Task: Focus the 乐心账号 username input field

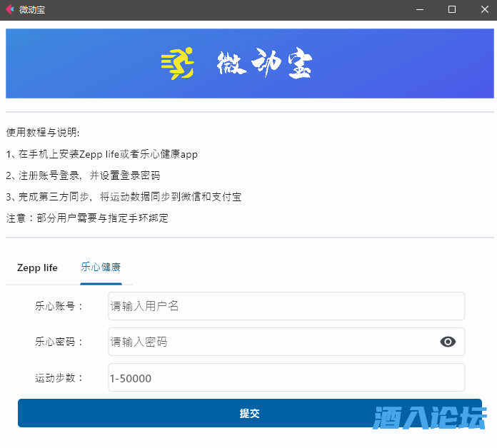Action: [x=286, y=306]
